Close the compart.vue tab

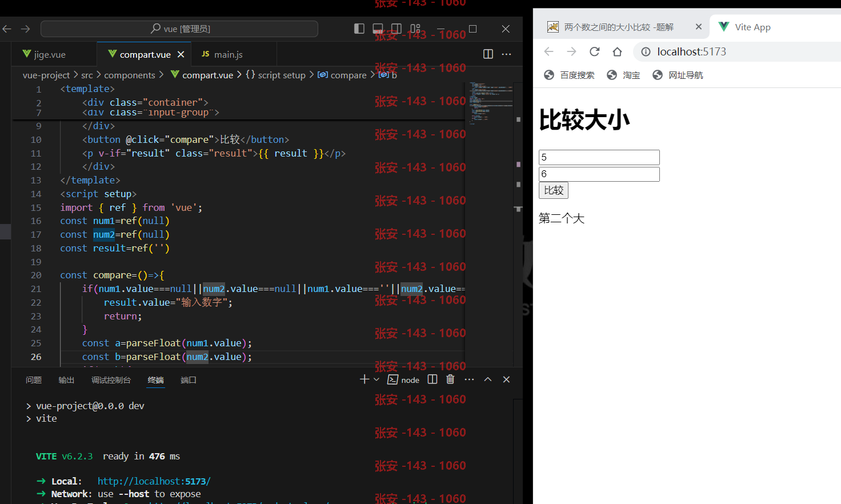181,54
